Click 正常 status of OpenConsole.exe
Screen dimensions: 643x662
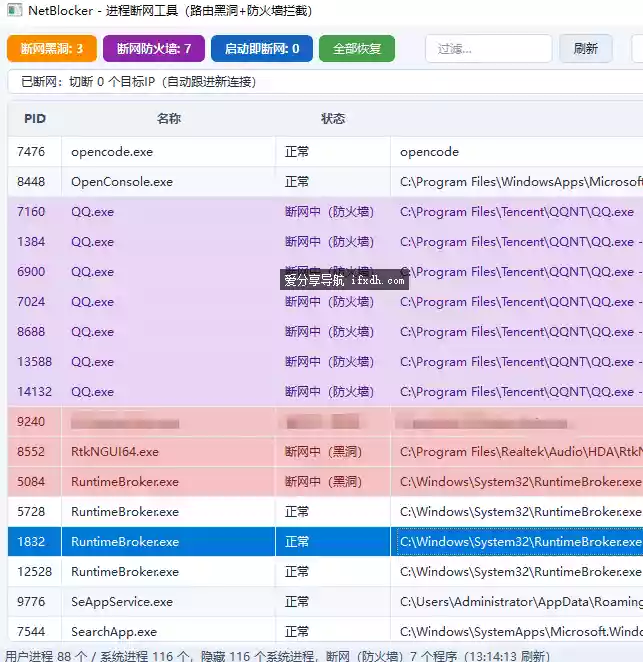coord(297,182)
